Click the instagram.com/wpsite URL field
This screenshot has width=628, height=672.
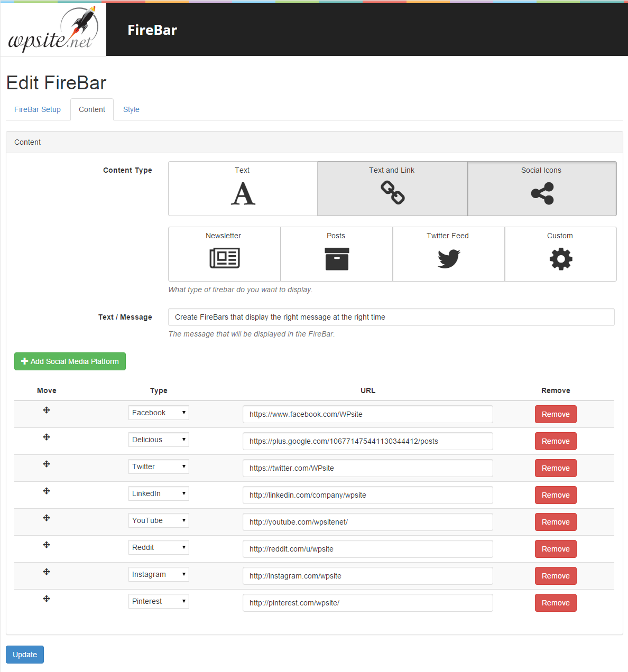[368, 576]
